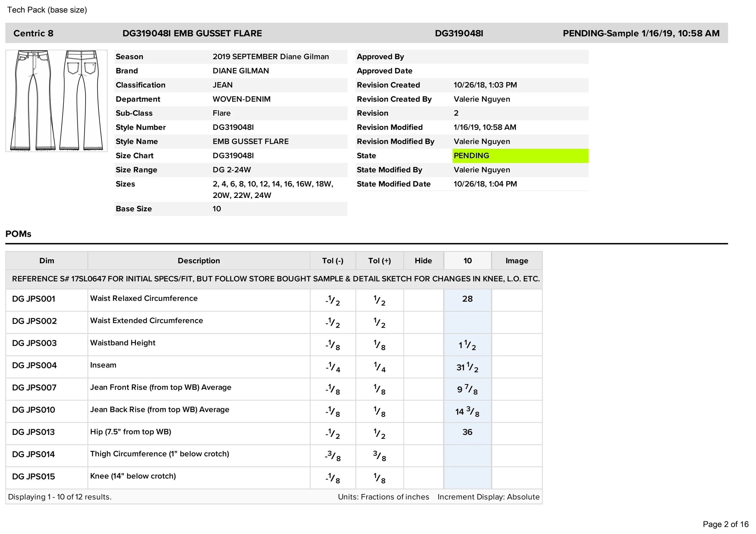Click the 'Waistband Height' description cell
The height and width of the screenshot is (534, 756).
(x=199, y=345)
